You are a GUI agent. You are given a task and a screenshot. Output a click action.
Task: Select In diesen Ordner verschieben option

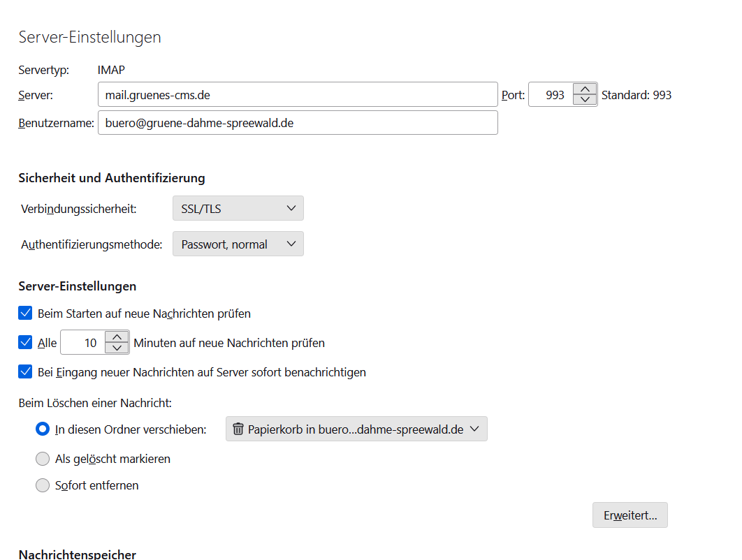click(x=43, y=429)
